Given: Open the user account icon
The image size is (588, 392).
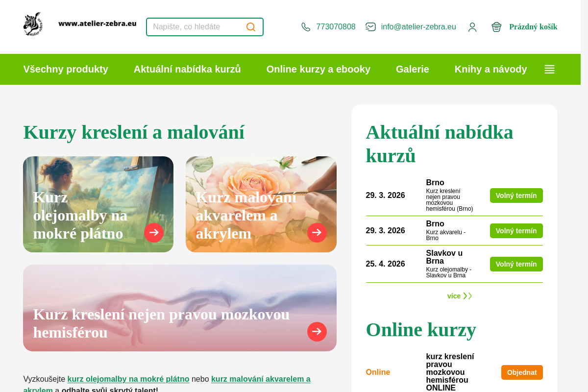Looking at the screenshot, I should tap(472, 27).
